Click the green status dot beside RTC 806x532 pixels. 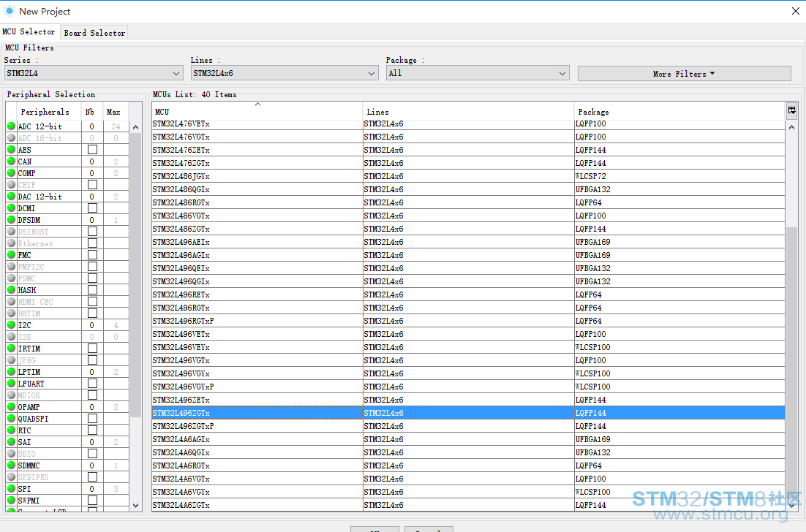[x=11, y=430]
